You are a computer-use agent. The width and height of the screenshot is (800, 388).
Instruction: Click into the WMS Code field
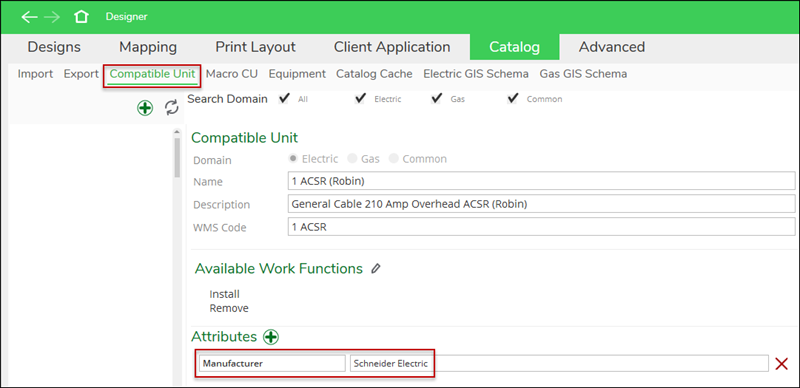(541, 227)
